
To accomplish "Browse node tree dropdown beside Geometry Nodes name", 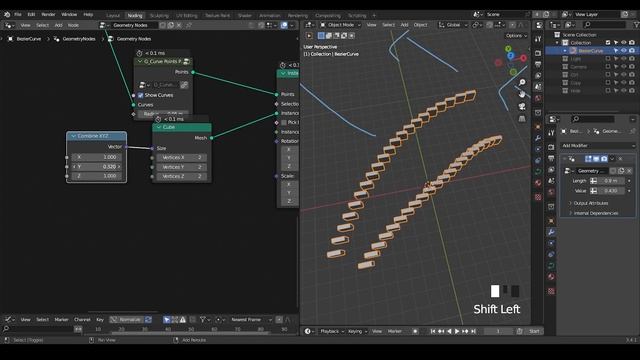I will [x=104, y=25].
